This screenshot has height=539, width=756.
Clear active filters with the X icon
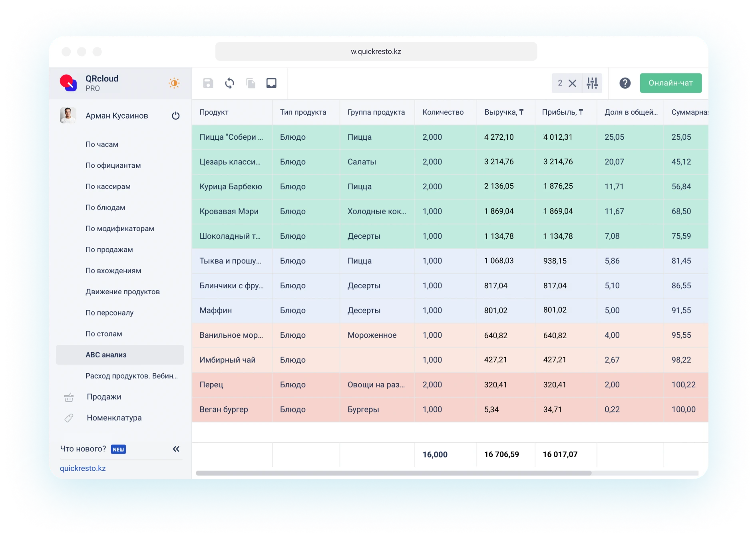pos(572,83)
